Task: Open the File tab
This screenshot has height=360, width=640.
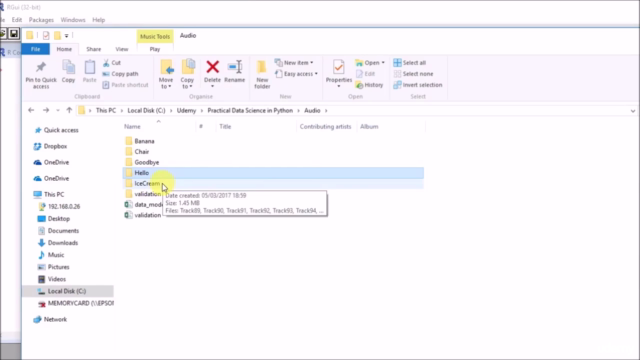Action: pos(36,49)
